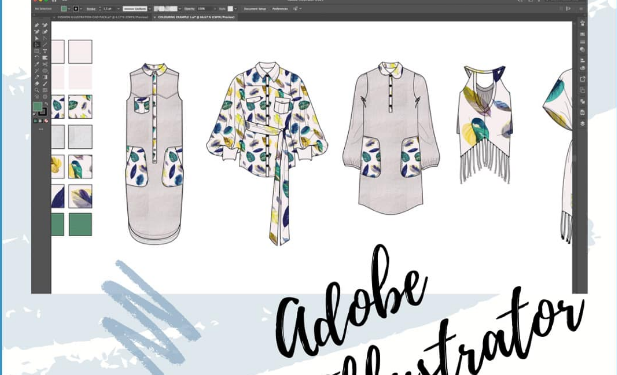Viewport: 617px width, 375px height.
Task: Click the Document Setup button
Action: (x=255, y=9)
